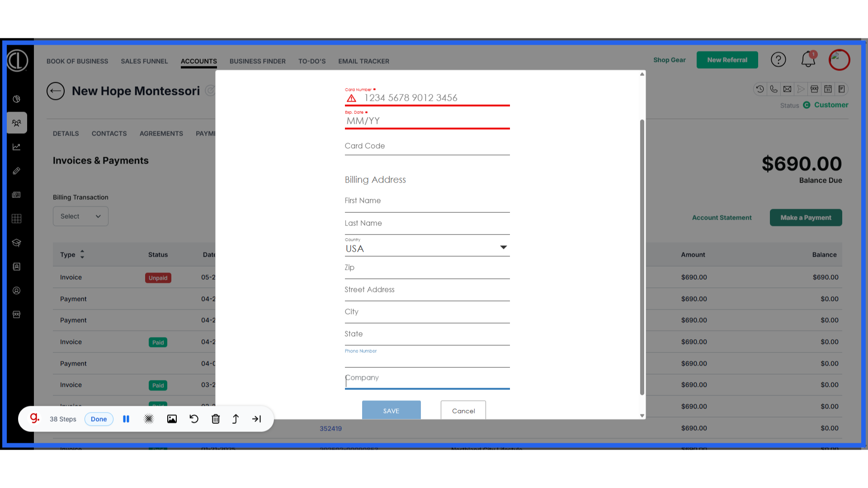868x488 pixels.
Task: Open the user avatar menu
Action: (840, 60)
